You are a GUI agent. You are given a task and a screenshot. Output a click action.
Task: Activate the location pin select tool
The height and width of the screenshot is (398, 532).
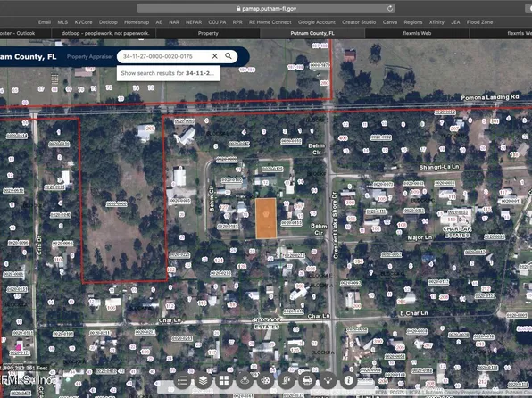(x=245, y=380)
